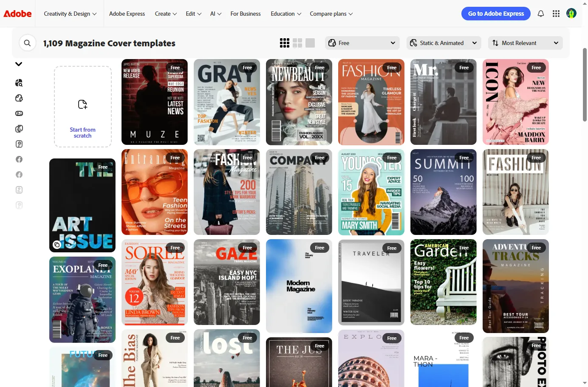The image size is (588, 387).
Task: Switch to small grid view
Action: pyautogui.click(x=285, y=43)
